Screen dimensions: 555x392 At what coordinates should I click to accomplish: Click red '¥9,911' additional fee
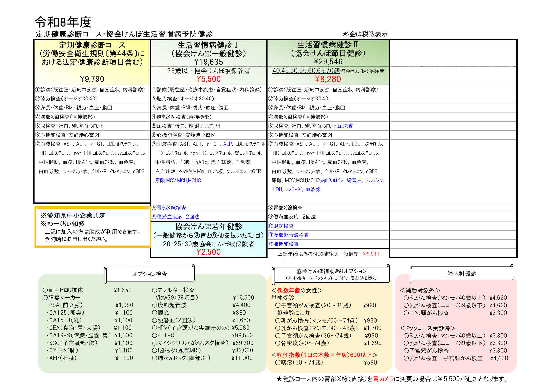pos(371,254)
